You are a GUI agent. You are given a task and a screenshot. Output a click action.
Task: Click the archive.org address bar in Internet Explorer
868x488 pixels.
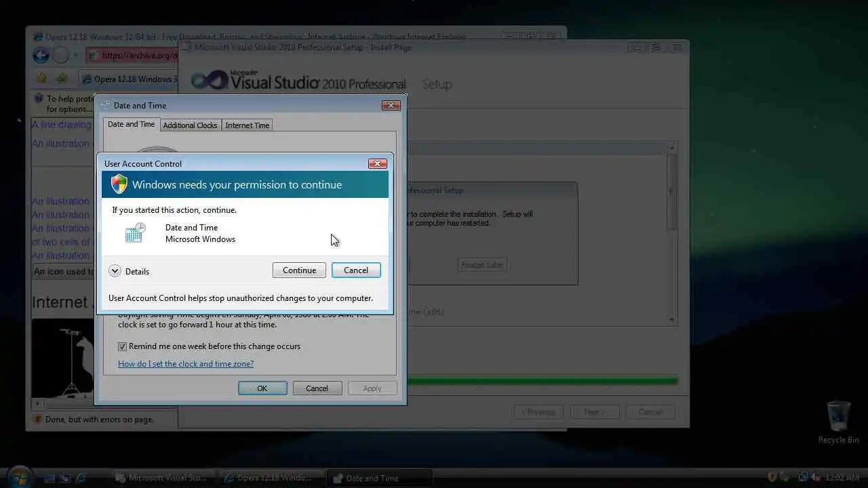coord(132,56)
